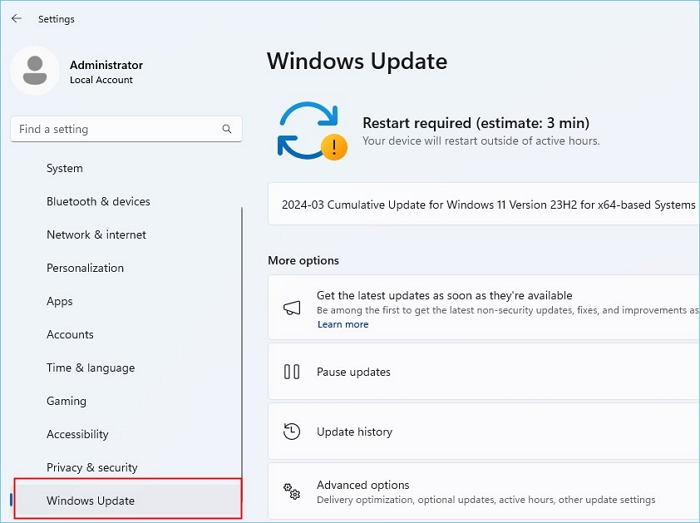The width and height of the screenshot is (700, 523).
Task: Click Get the latest updates option title
Action: [x=444, y=295]
